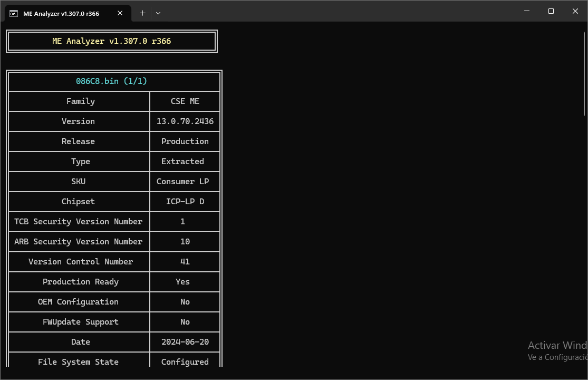Viewport: 588px width, 380px height.
Task: Click ARB Security Version Number label
Action: [x=79, y=242]
